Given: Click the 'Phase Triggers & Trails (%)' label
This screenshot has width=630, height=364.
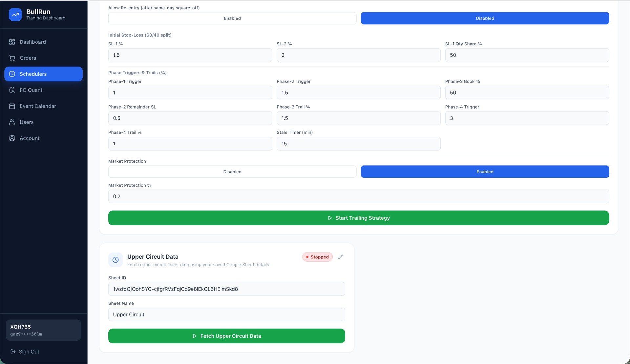Looking at the screenshot, I should point(137,73).
